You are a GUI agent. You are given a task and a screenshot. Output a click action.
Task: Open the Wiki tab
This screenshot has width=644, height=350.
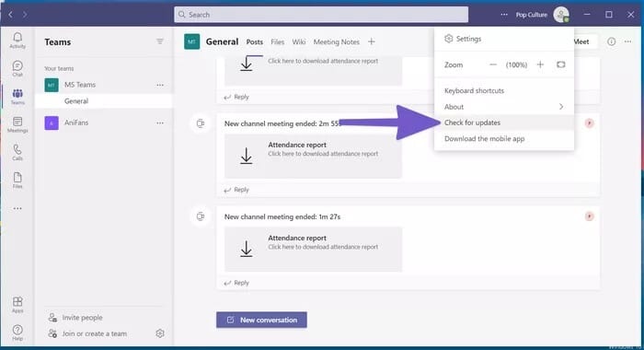click(299, 42)
